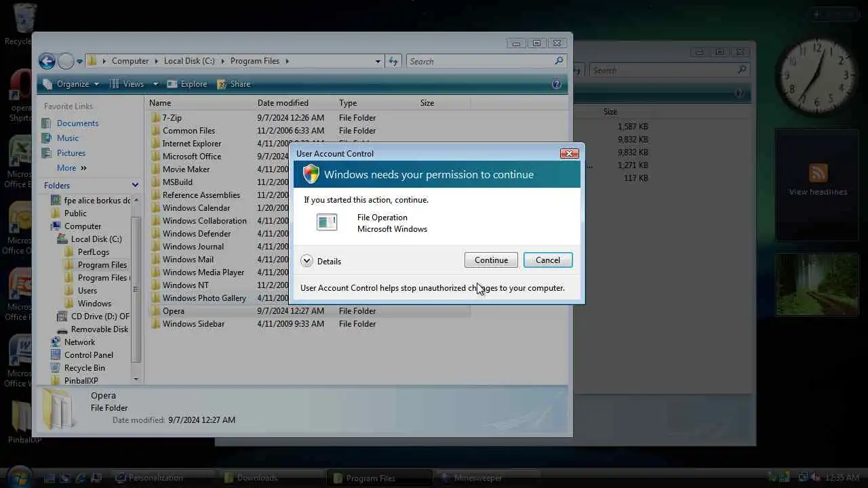Screen dimensions: 868x488
Task: Click the File Operation program icon
Action: tap(327, 222)
